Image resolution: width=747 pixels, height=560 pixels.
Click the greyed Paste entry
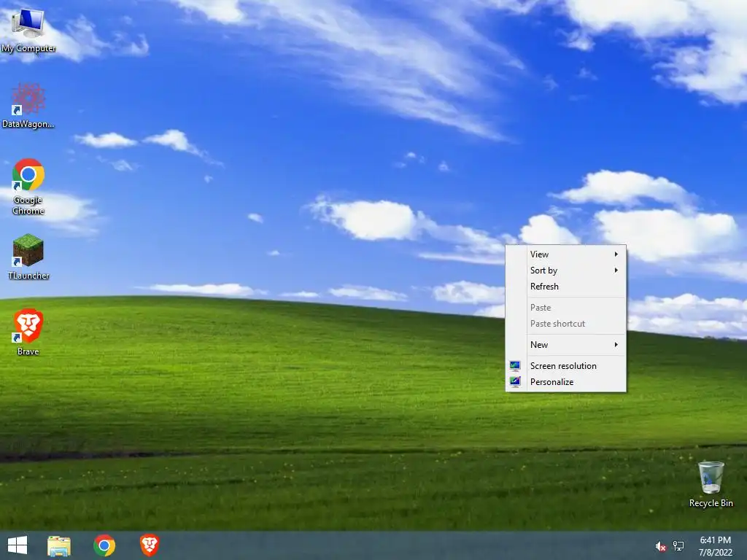click(566, 308)
